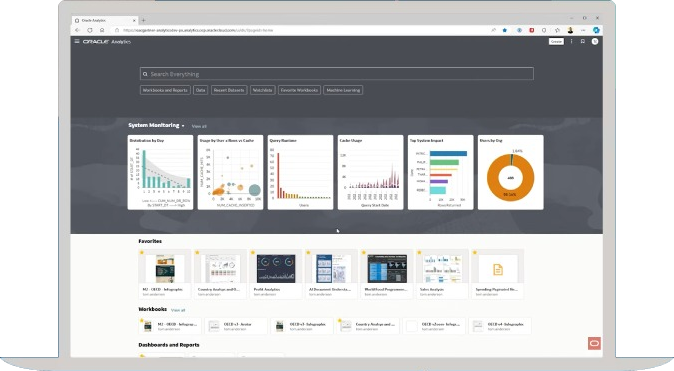Toggle favorite star on World Food Programme card

pyautogui.click(x=364, y=252)
